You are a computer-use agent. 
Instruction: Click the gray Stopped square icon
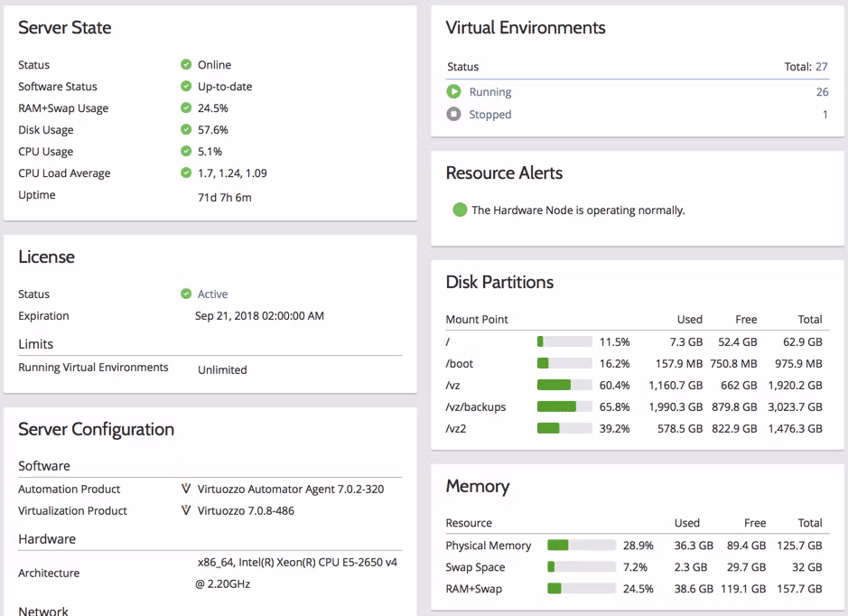pos(453,115)
